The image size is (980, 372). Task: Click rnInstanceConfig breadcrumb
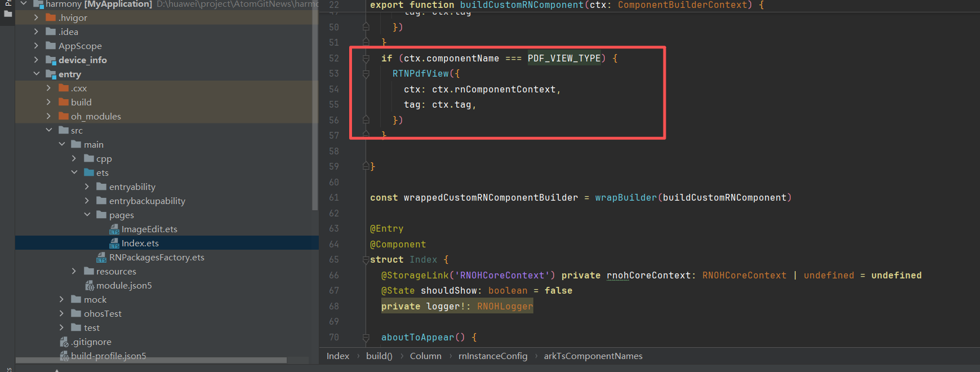(493, 356)
